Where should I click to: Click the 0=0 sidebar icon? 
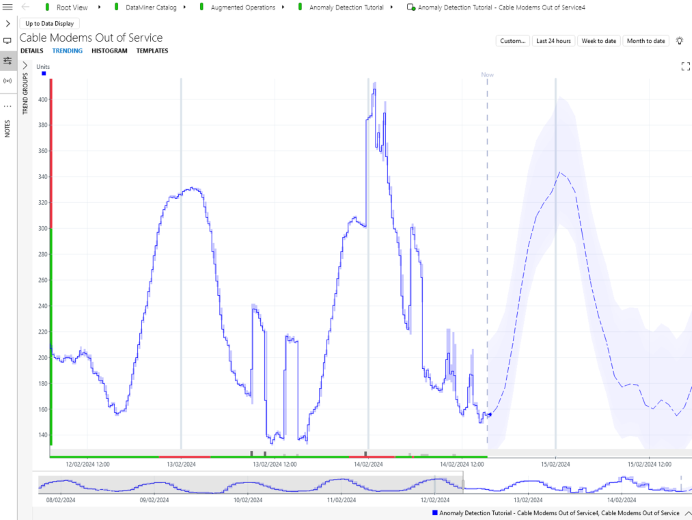point(8,81)
